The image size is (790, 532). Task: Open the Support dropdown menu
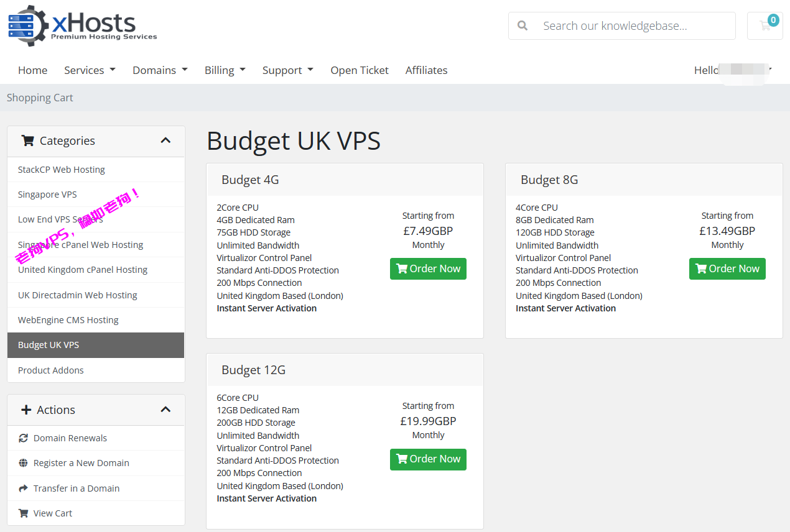[287, 70]
